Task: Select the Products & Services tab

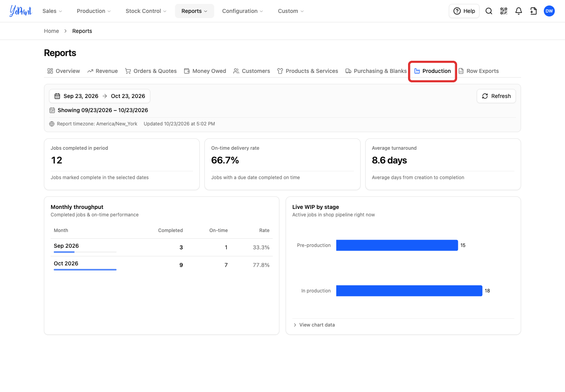Action: (308, 71)
